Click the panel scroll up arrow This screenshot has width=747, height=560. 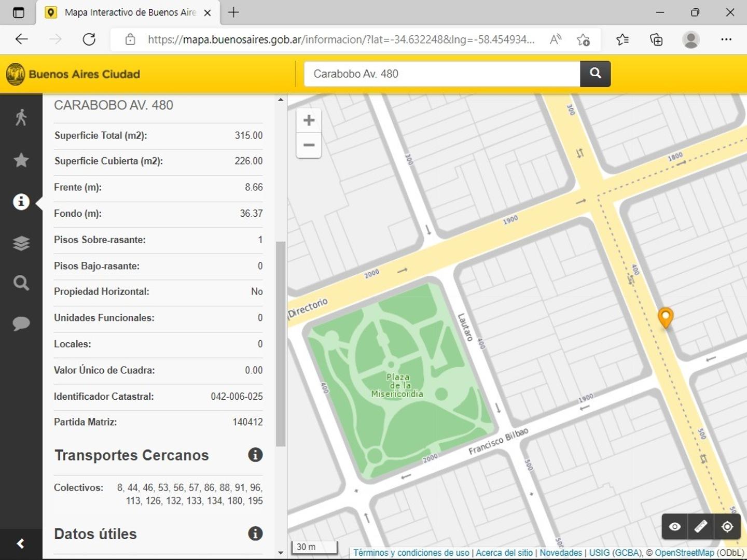tap(281, 100)
